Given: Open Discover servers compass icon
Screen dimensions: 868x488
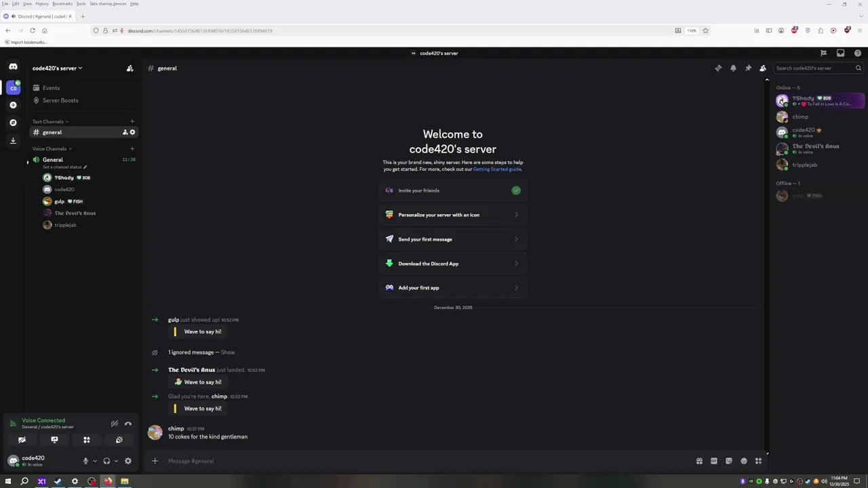Looking at the screenshot, I should point(13,123).
